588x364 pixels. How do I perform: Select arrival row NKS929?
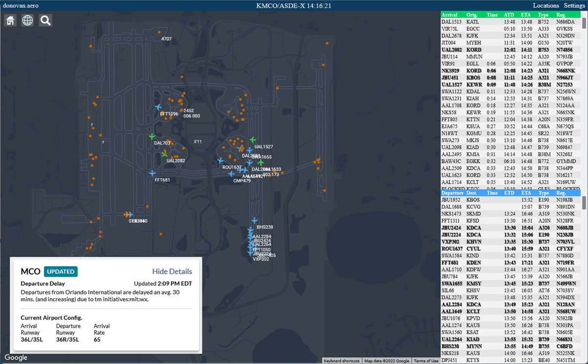click(x=511, y=71)
